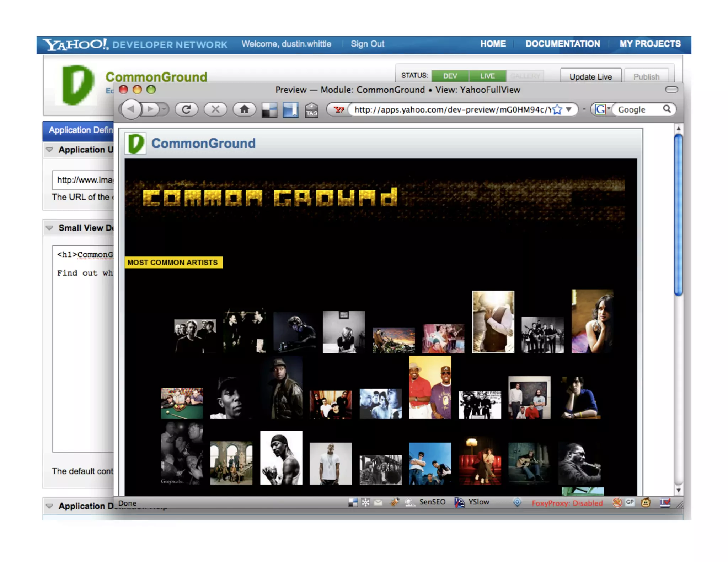Click scrollbar up arrow in the preview window
Viewport: 728px width, 562px height.
click(678, 129)
